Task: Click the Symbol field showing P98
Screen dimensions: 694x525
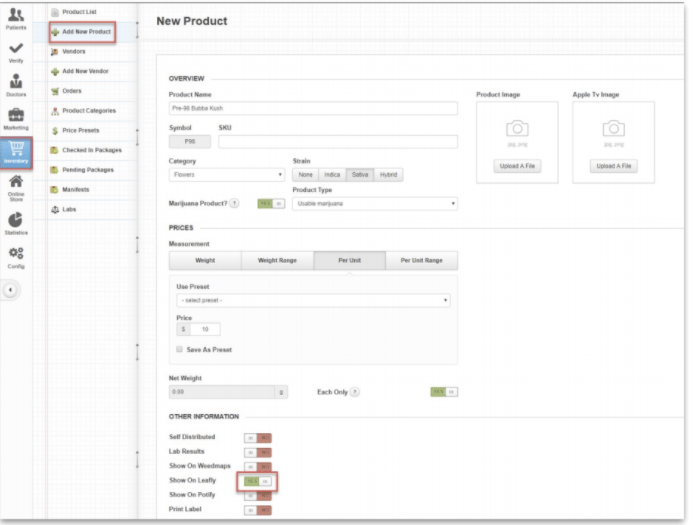Action: [190, 142]
